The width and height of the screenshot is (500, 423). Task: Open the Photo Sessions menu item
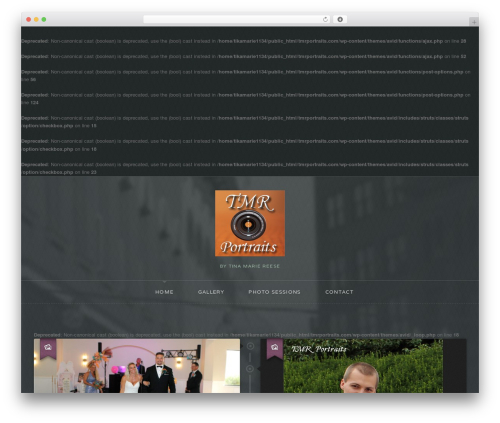tap(274, 292)
